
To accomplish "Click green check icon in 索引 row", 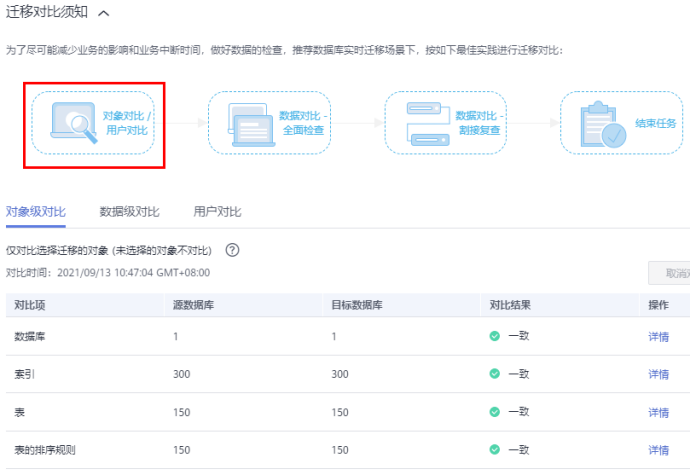I will 494,374.
